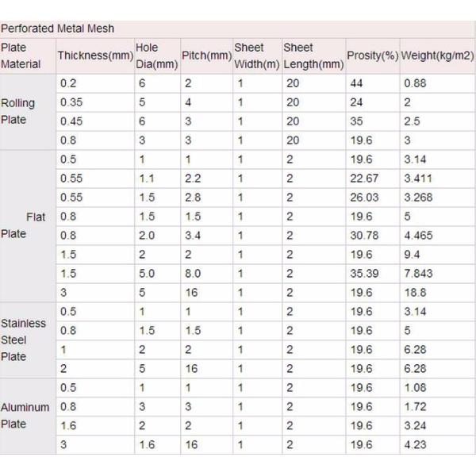This screenshot has height=476, width=476.
Task: Select the Prosity(%) column header
Action: [372, 56]
